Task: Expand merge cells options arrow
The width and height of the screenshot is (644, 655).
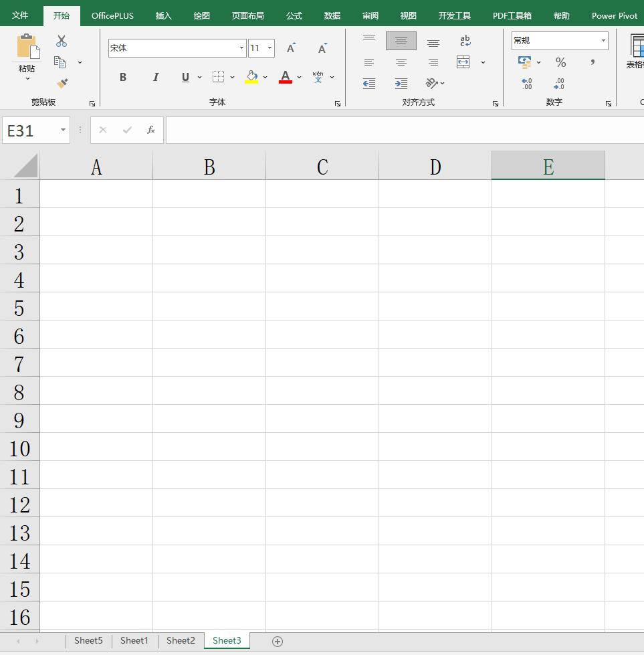Action: point(484,62)
